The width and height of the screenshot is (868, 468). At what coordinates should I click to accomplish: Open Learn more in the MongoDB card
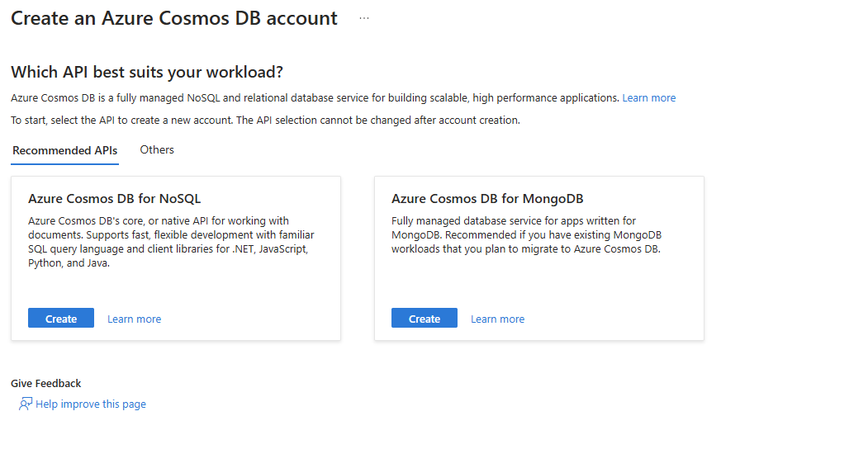tap(497, 319)
